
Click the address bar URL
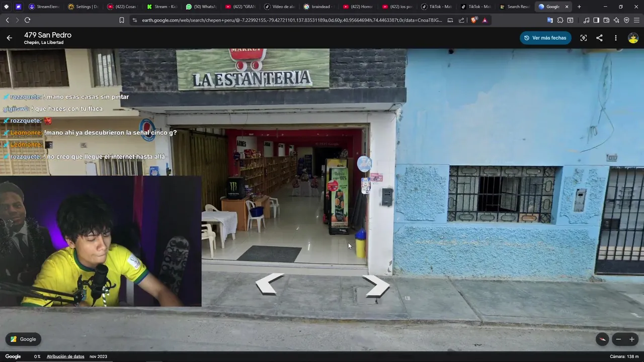[x=292, y=20]
